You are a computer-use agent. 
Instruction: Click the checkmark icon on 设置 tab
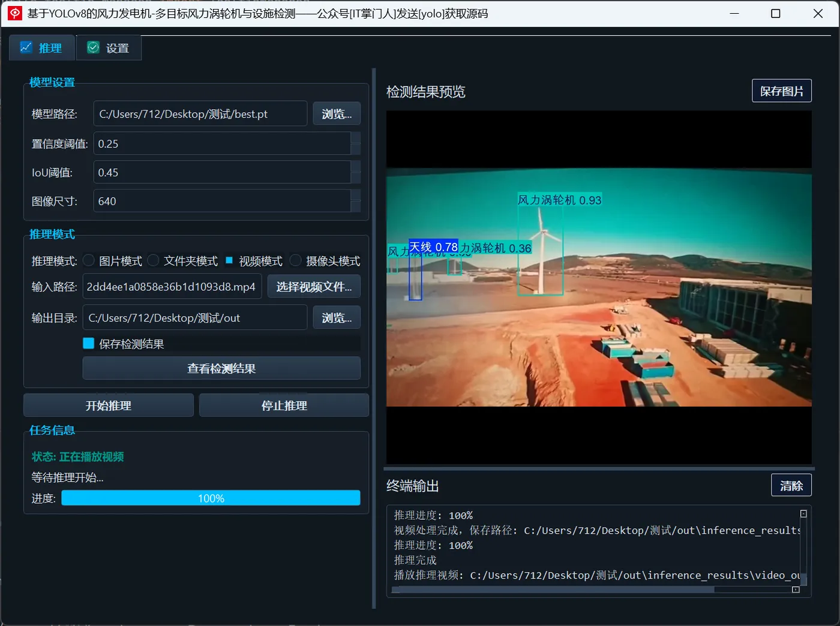pos(93,47)
